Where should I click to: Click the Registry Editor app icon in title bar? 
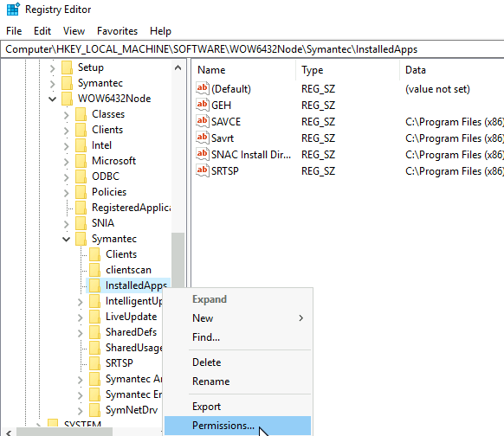[x=13, y=9]
